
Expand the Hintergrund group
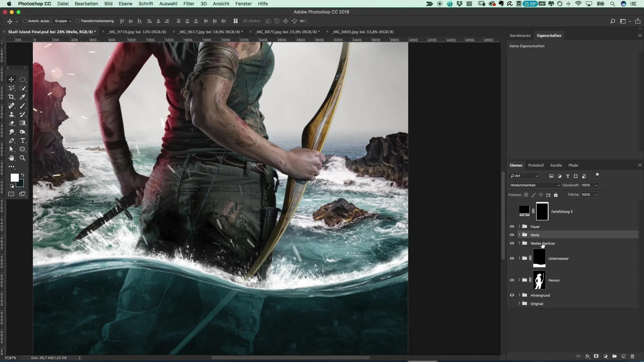point(519,295)
